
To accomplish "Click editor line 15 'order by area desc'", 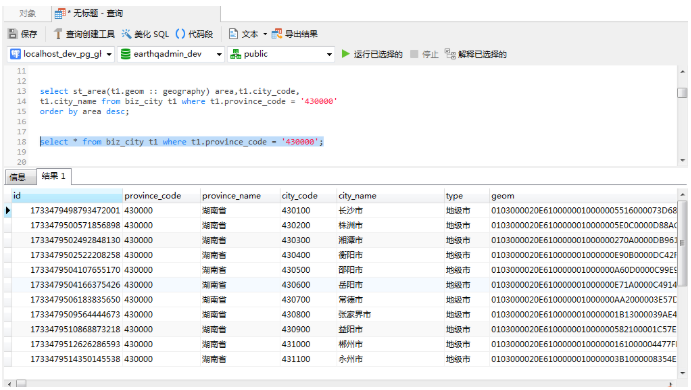I will 84,112.
